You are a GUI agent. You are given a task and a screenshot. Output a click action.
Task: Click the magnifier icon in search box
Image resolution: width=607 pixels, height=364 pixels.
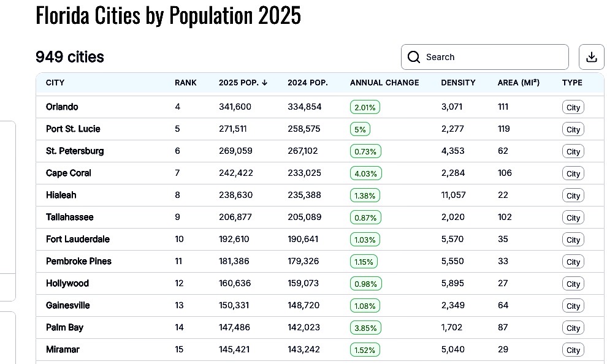point(415,57)
